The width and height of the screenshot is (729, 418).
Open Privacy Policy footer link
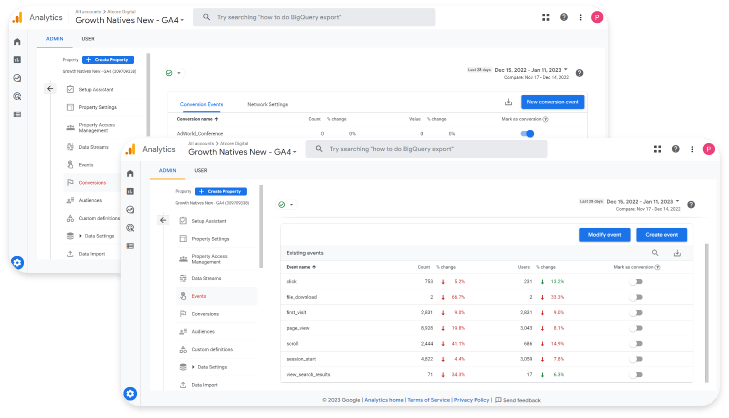tap(471, 400)
